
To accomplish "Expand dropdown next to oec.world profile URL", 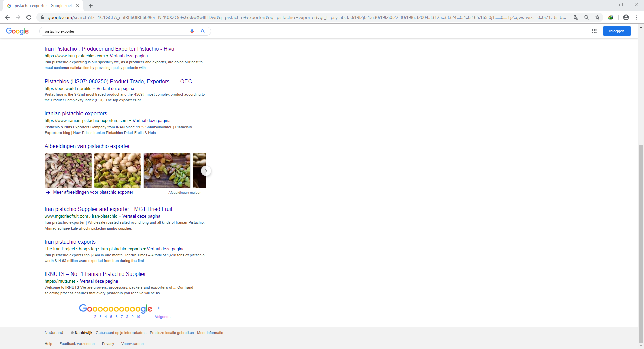I will pyautogui.click(x=94, y=89).
